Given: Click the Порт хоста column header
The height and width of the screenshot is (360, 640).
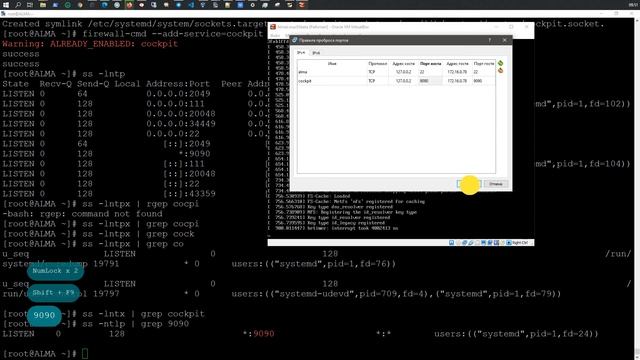Looking at the screenshot, I should coord(430,64).
